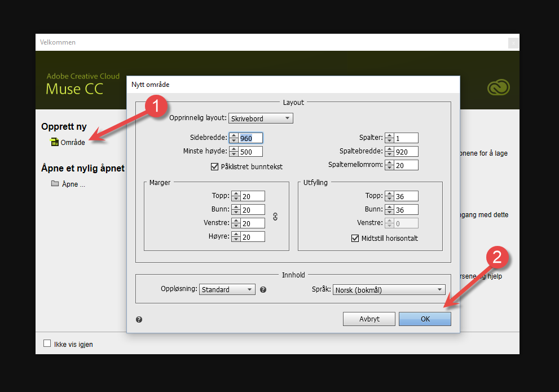Click the help icon next to Oppløsning
The image size is (559, 392).
point(263,290)
